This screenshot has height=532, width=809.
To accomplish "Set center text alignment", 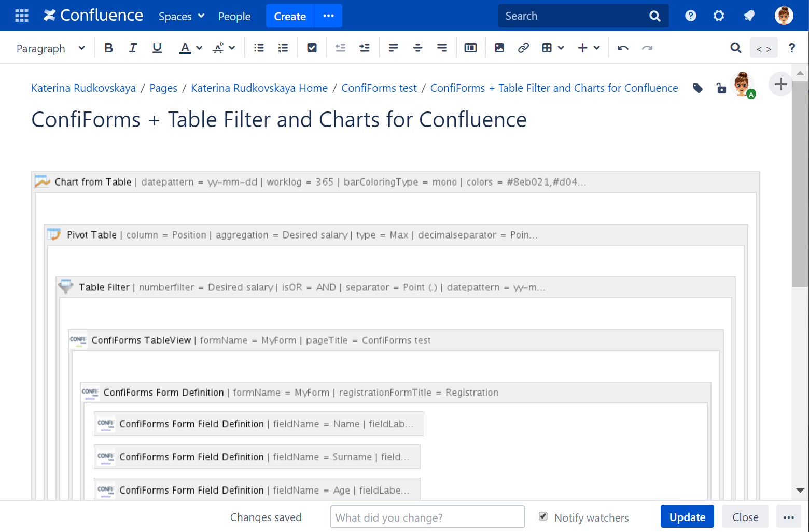I will coord(417,47).
